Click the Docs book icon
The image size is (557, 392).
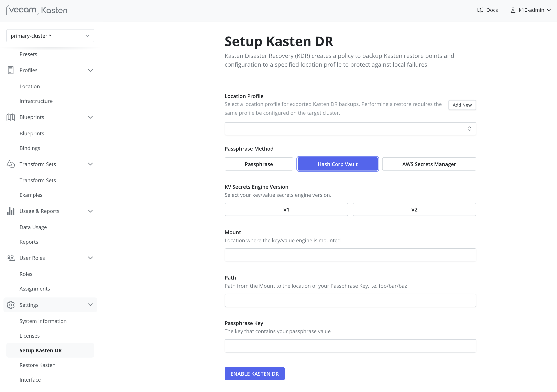pyautogui.click(x=480, y=10)
